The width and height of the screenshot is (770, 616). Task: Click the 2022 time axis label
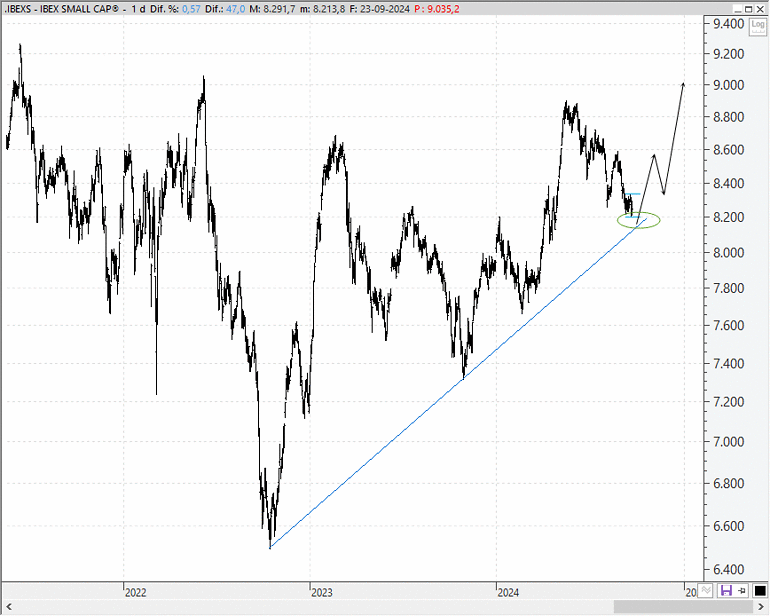click(x=136, y=592)
